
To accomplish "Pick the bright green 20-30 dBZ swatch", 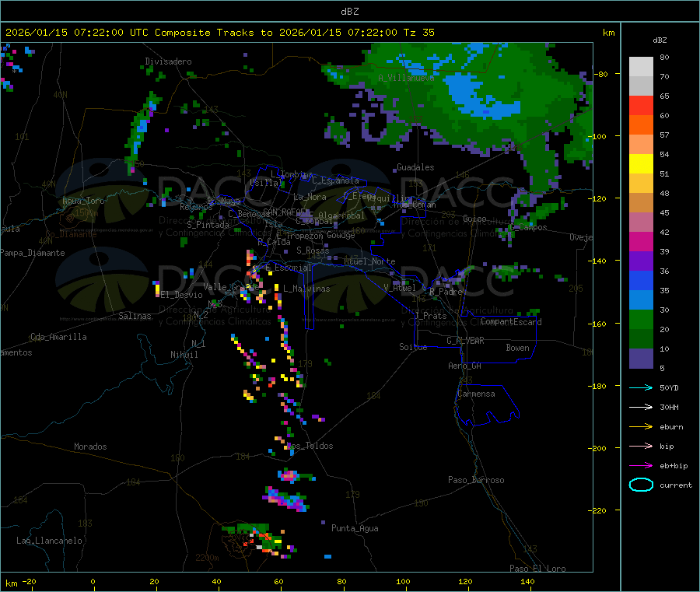I will pyautogui.click(x=641, y=319).
